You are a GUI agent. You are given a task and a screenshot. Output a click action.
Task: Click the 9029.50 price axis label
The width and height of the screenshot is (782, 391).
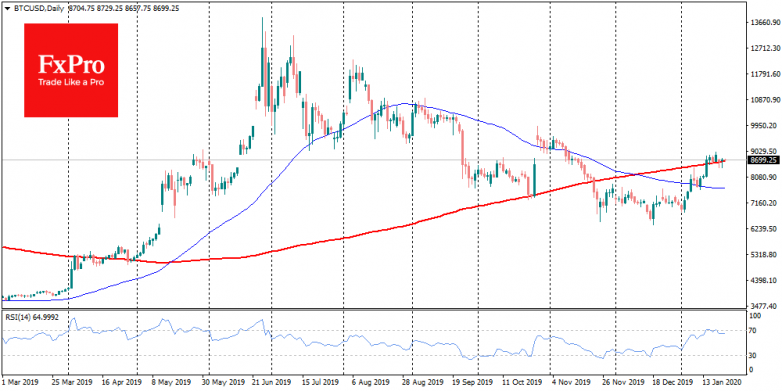click(764, 151)
